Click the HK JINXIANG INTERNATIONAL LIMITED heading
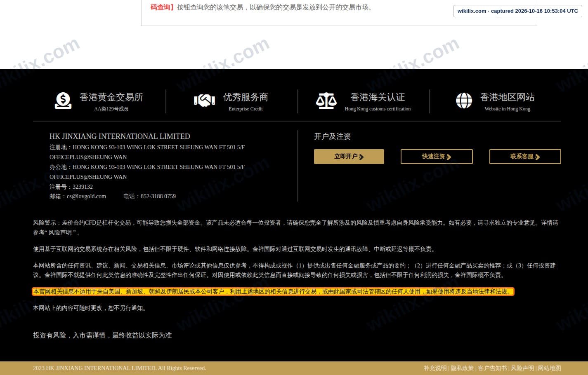588x375 pixels. [120, 136]
